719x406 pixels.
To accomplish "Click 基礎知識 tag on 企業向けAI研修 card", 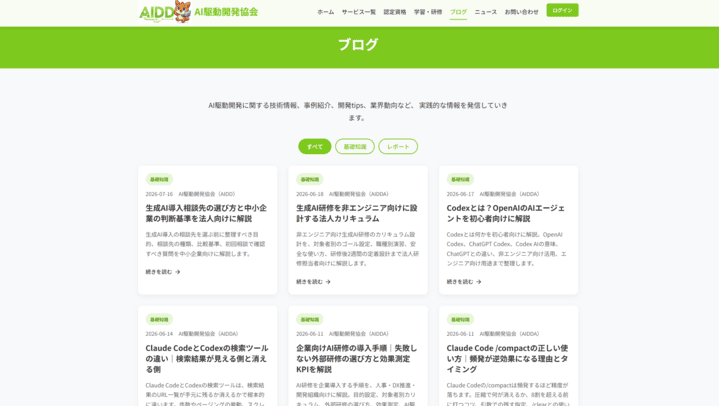I will 310,319.
